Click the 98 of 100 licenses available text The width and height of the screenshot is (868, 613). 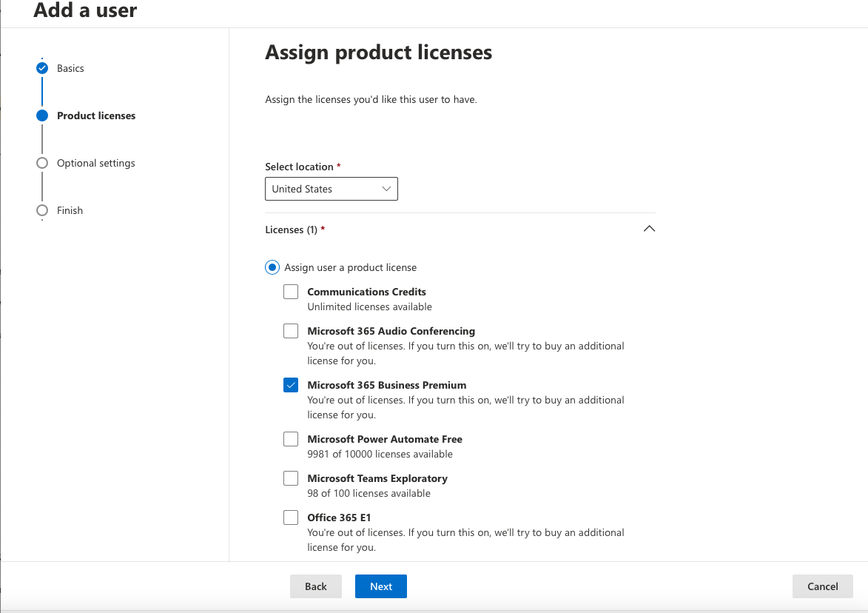pos(369,493)
